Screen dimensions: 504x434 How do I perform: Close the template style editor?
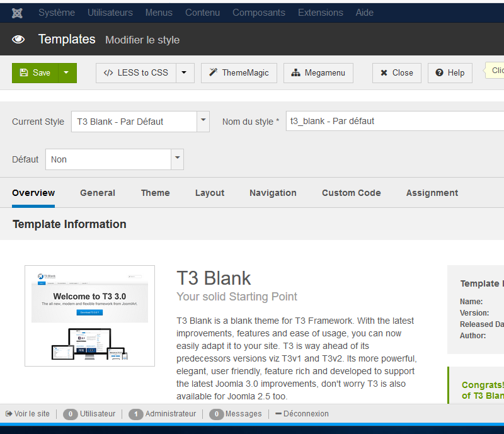(x=396, y=73)
